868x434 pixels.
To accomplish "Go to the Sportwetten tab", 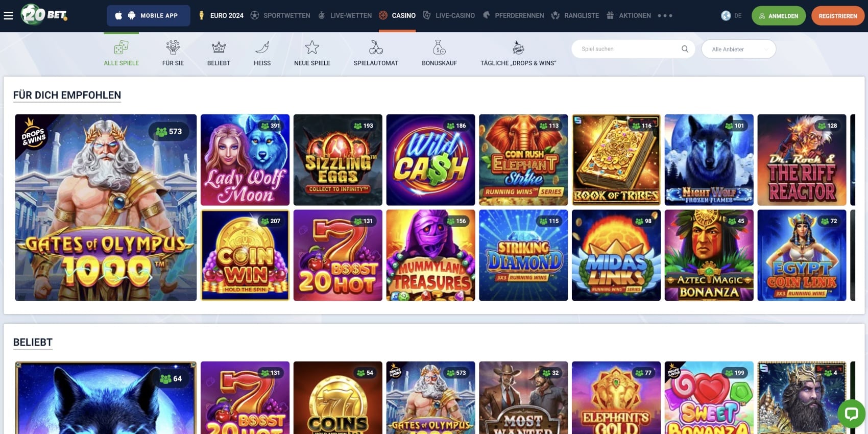I will tap(280, 16).
